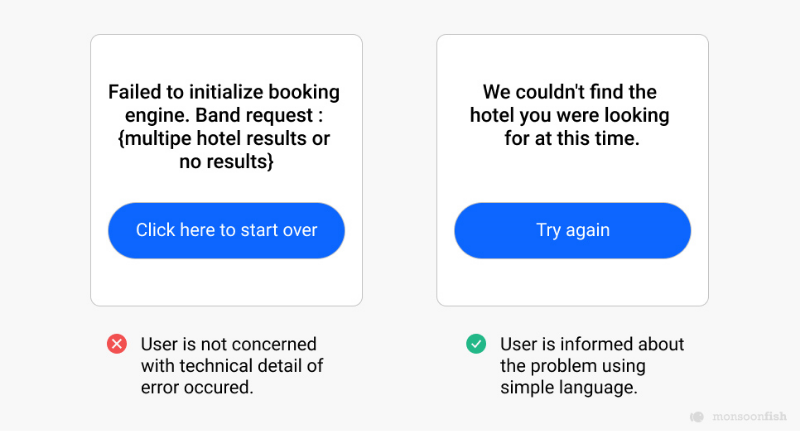Click the 'no results}' text line
The height and width of the screenshot is (431, 800).
click(x=227, y=162)
